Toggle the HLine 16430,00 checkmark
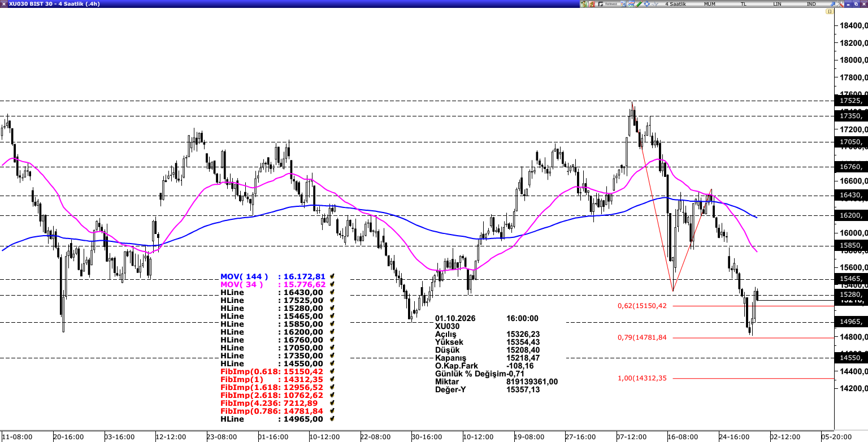Viewport: 868px width, 442px height. (x=333, y=292)
